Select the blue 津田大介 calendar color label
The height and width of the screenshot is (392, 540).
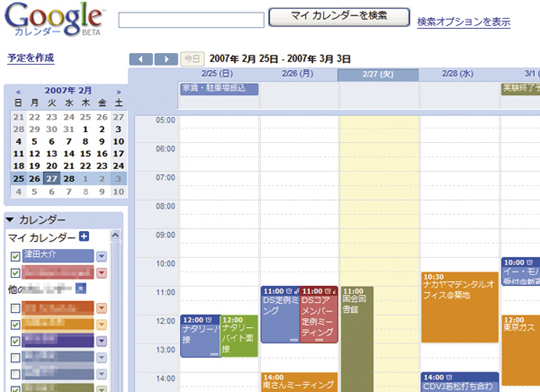click(58, 256)
